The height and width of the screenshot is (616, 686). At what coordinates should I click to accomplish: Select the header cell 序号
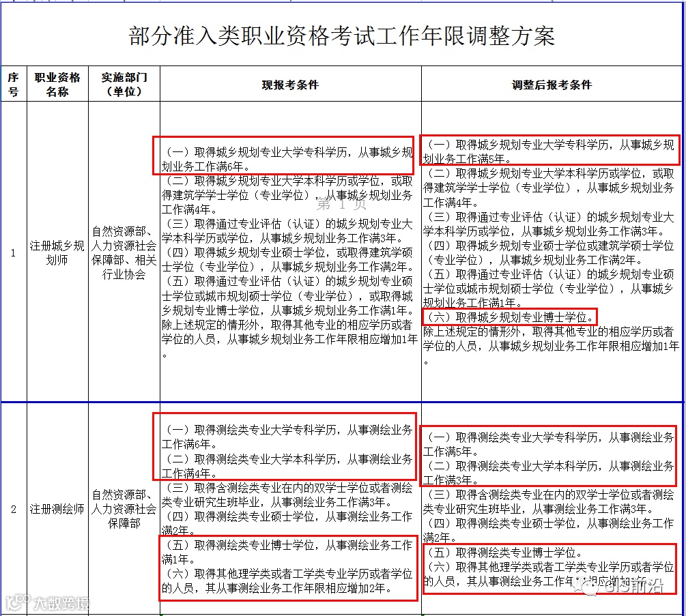14,84
